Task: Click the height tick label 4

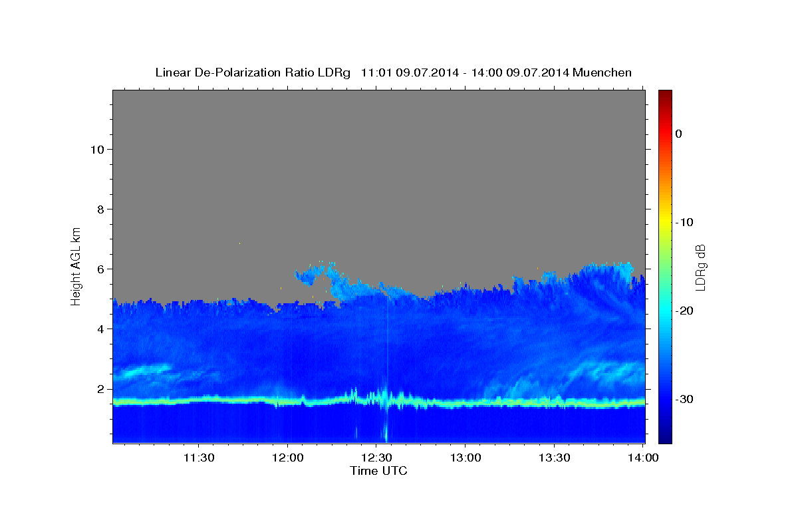Action: pos(99,329)
